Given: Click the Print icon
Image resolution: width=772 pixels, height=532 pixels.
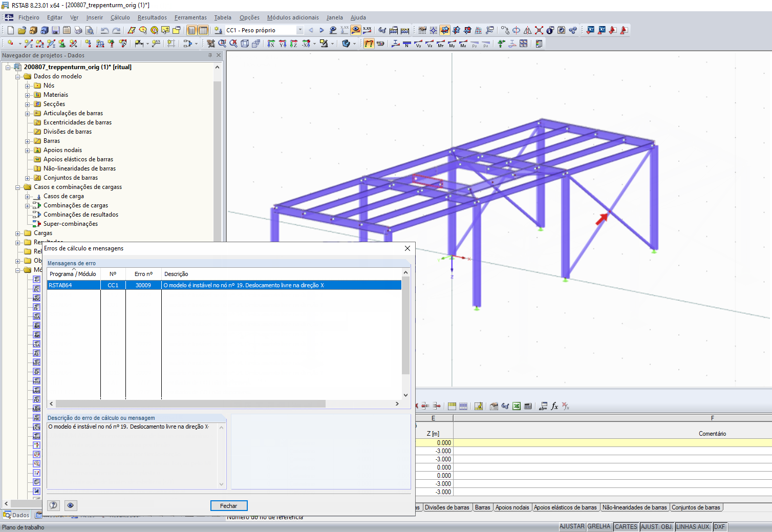Looking at the screenshot, I should click(x=78, y=30).
